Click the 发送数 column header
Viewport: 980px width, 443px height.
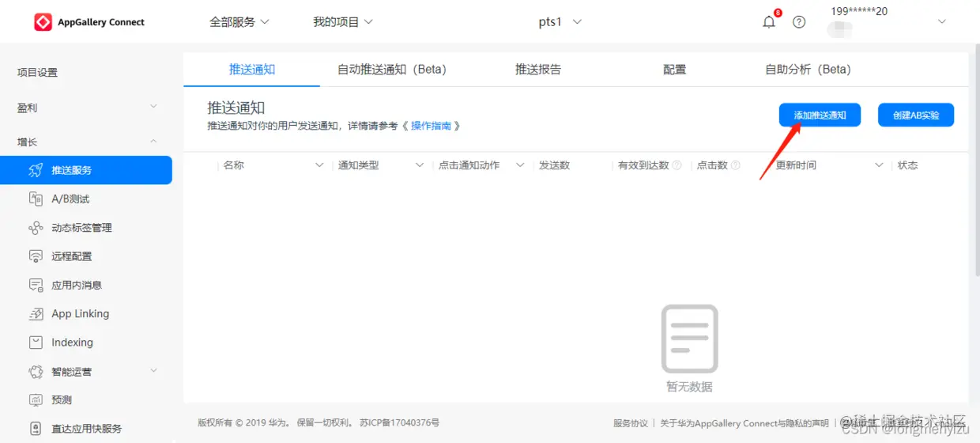point(554,165)
